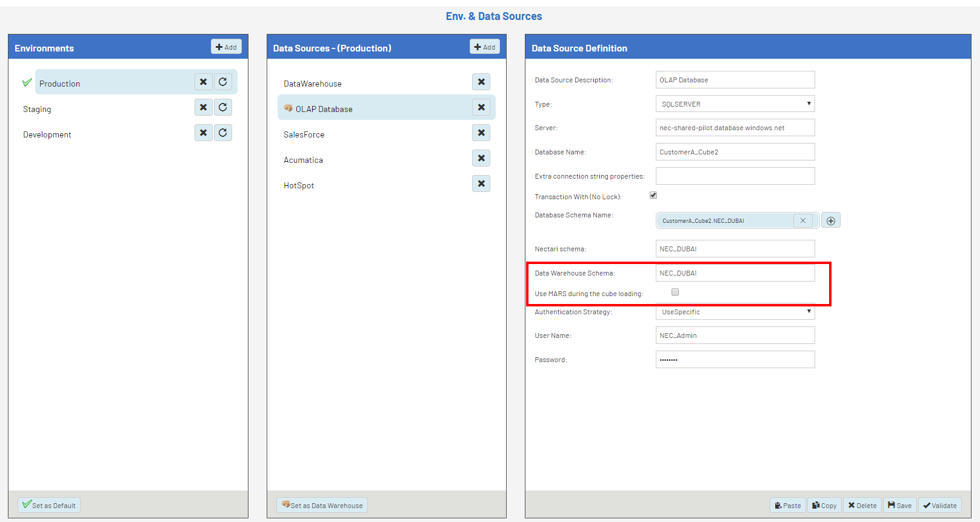Refresh the Development environment
Image resolution: width=980 pixels, height=522 pixels.
coord(222,133)
